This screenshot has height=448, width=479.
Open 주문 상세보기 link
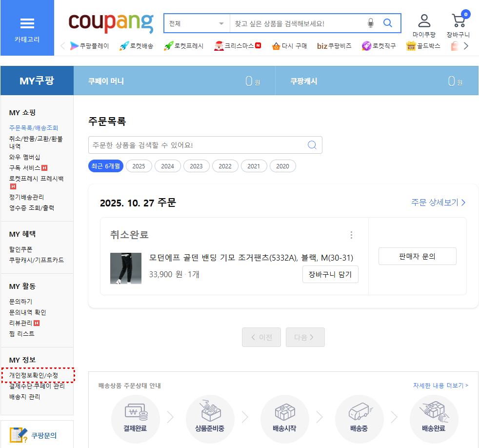[439, 203]
